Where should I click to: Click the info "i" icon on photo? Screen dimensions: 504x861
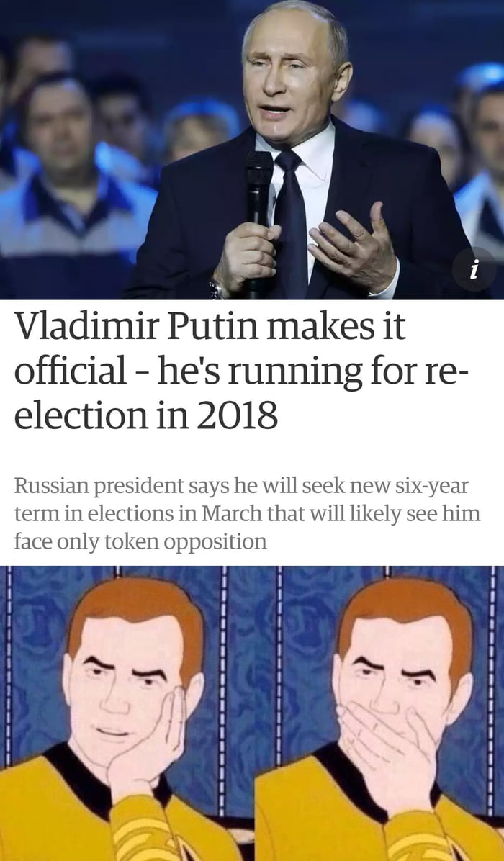(474, 269)
